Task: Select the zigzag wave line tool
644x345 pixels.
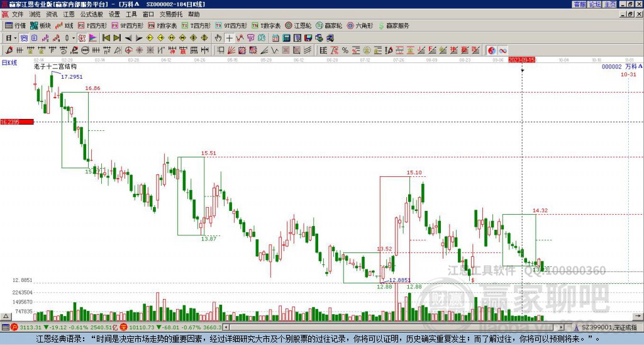Action: pyautogui.click(x=275, y=50)
